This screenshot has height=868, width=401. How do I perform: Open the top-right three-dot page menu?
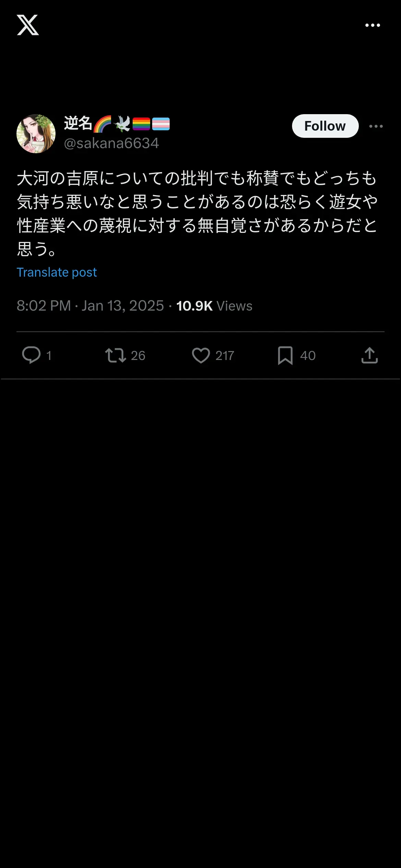coord(373,25)
